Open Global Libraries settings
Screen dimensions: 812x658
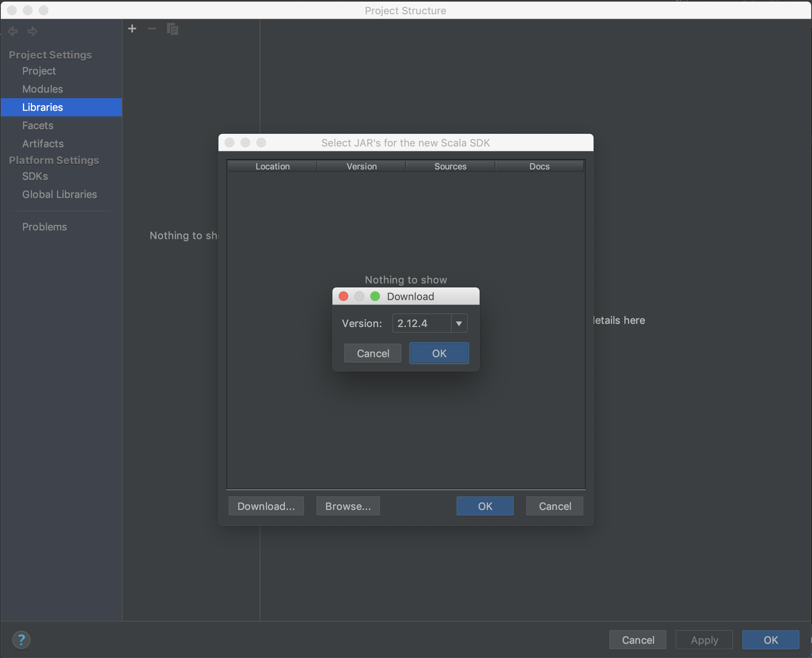click(x=61, y=194)
